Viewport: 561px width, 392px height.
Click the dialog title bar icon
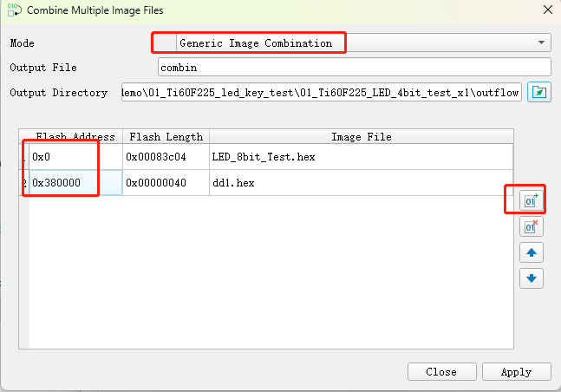(x=13, y=10)
